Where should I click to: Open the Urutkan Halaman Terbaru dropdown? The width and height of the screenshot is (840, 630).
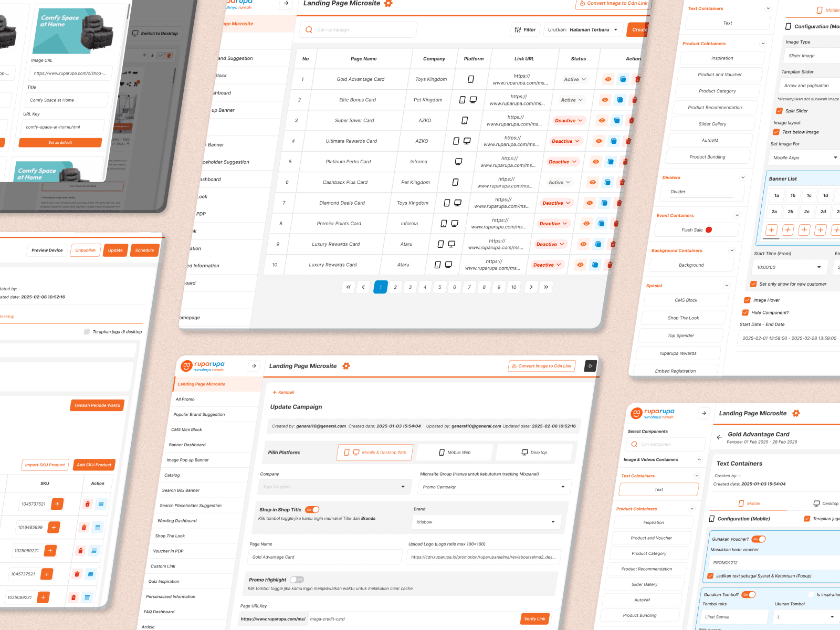pos(583,30)
